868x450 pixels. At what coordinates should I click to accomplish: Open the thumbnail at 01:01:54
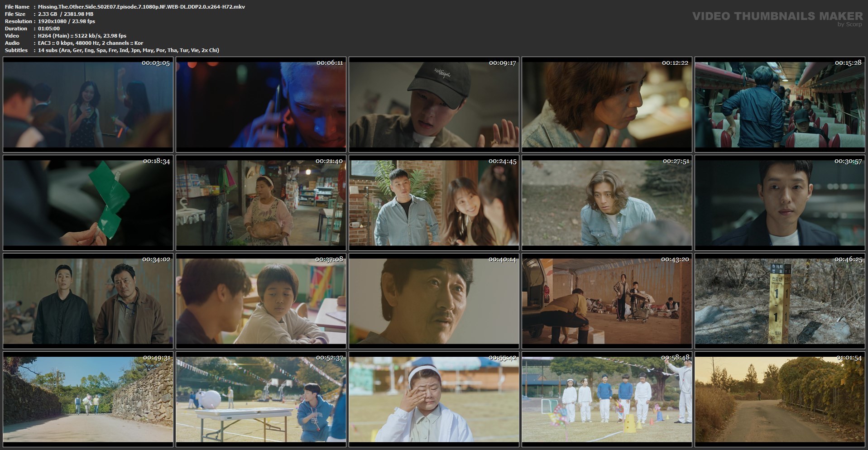[780, 399]
